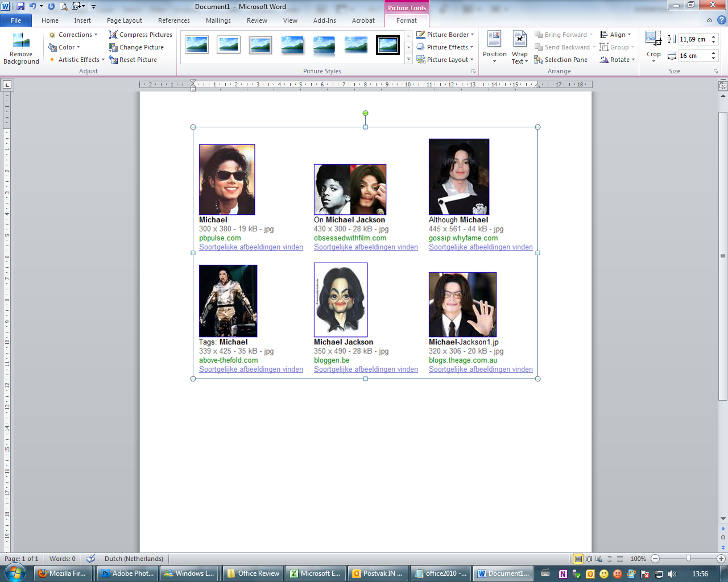Switch to the Home tab

(50, 20)
